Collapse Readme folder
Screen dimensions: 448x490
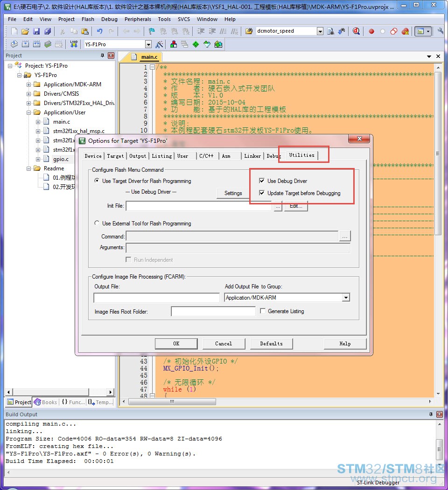tap(29, 168)
